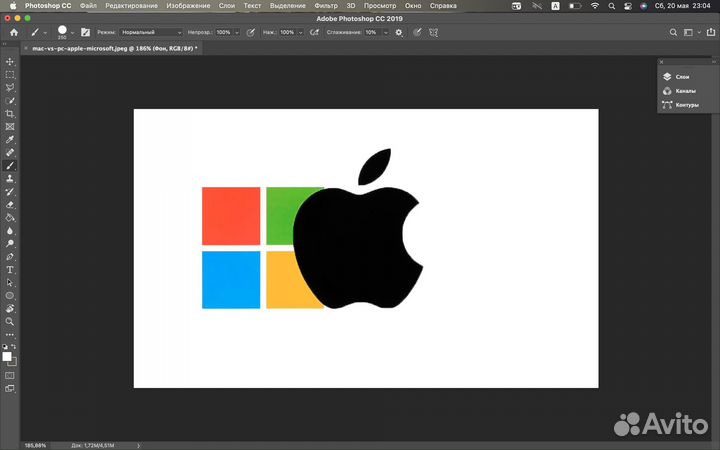Image resolution: width=720 pixels, height=450 pixels.
Task: Open the Окно menu
Action: pos(413,6)
